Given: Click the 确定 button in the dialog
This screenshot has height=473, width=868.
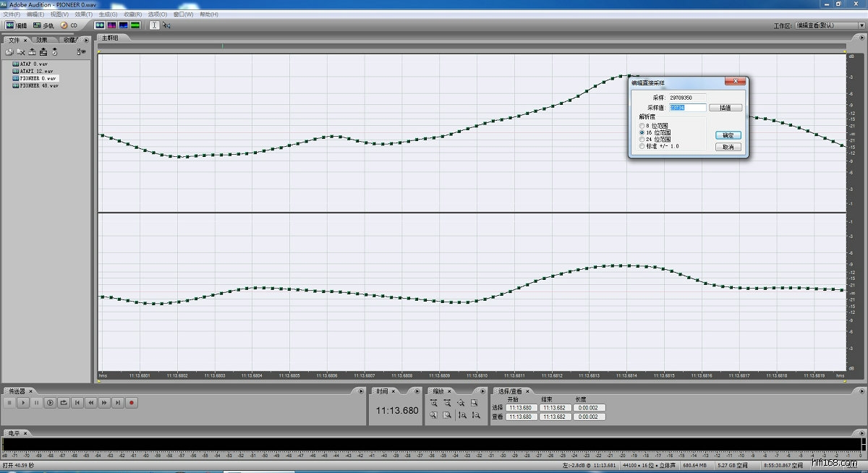Looking at the screenshot, I should coord(728,135).
